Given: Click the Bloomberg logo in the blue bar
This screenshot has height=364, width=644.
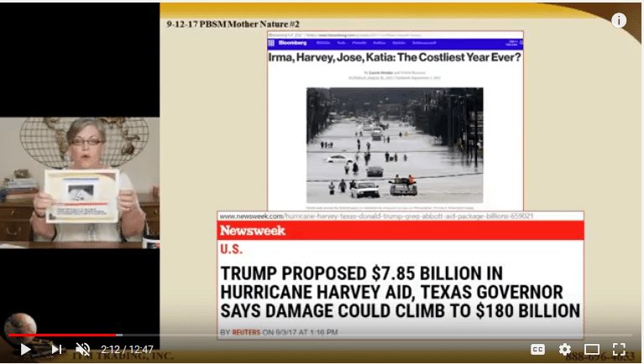Looking at the screenshot, I should point(292,43).
